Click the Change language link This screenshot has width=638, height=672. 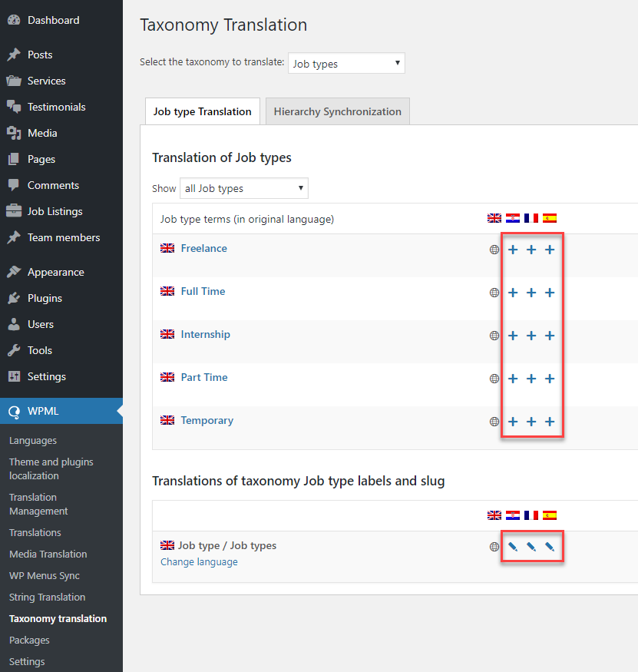[x=199, y=562]
